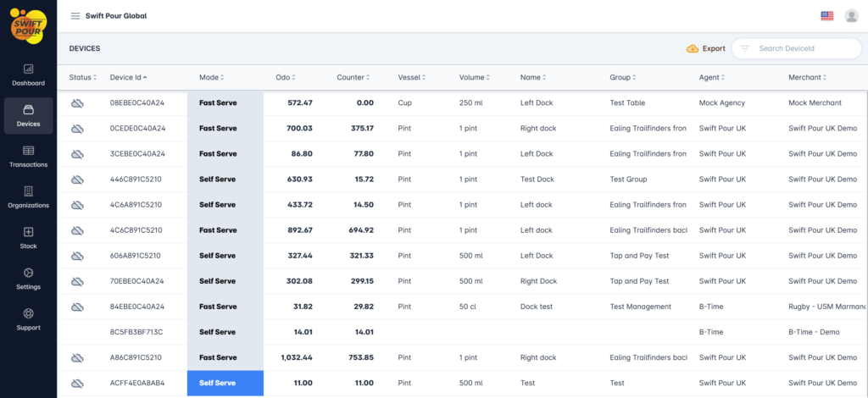Change language using the US flag

pyautogui.click(x=826, y=16)
